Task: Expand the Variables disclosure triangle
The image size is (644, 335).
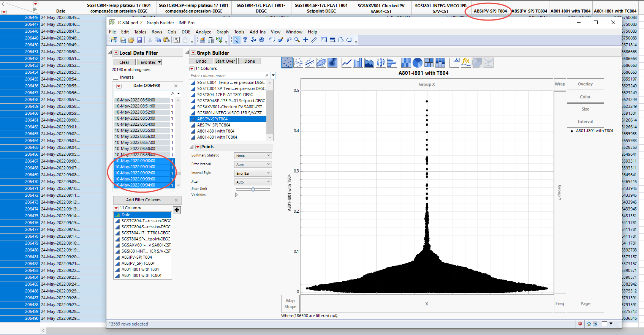Action: point(236,195)
